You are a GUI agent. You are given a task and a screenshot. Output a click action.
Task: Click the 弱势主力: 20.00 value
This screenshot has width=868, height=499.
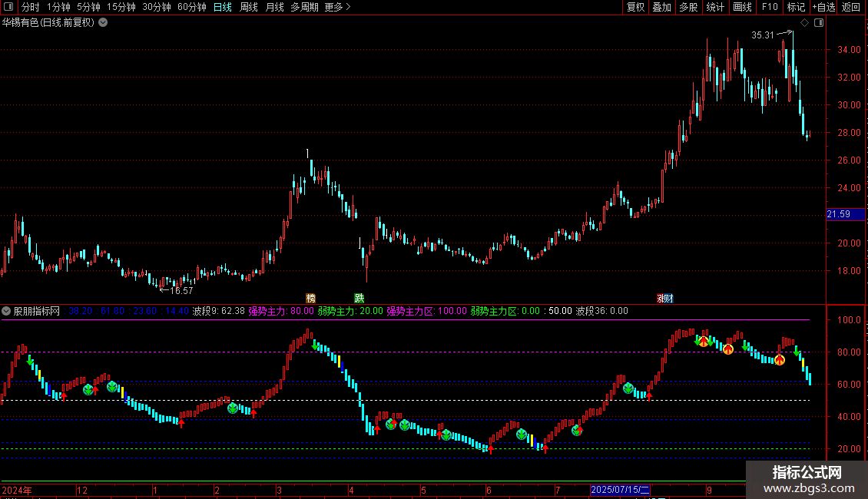(350, 311)
